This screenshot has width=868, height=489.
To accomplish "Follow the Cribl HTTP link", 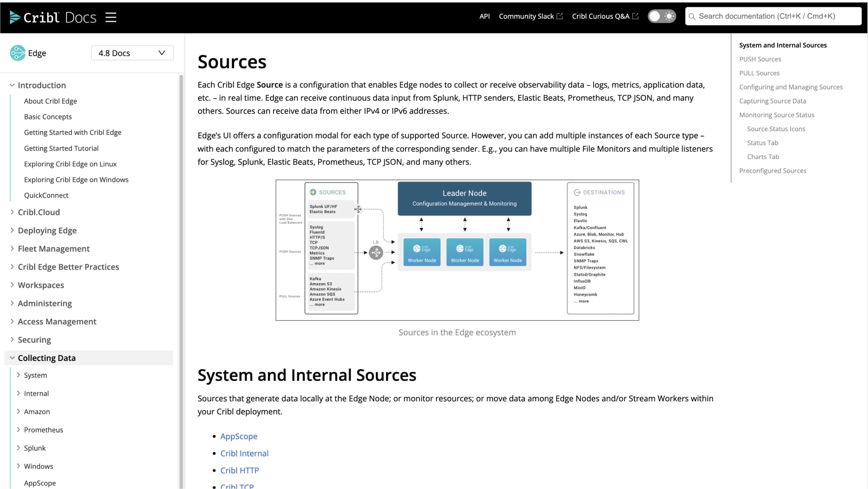I will click(x=240, y=470).
